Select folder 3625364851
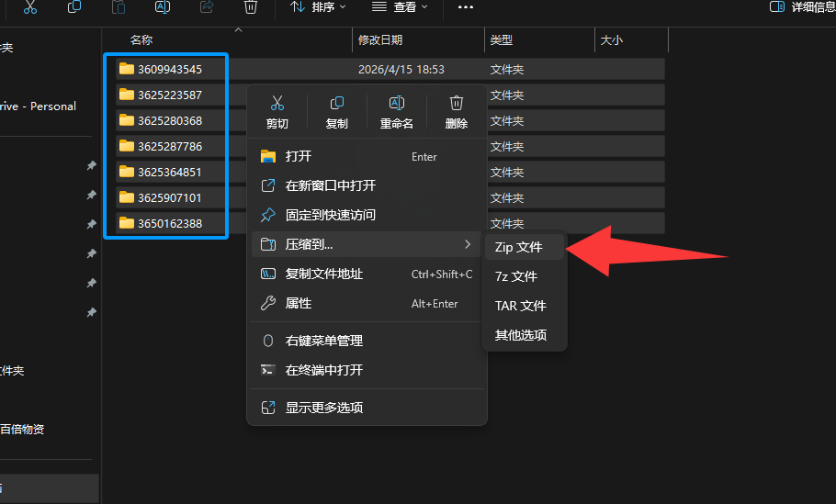This screenshot has width=836, height=504. [x=170, y=172]
